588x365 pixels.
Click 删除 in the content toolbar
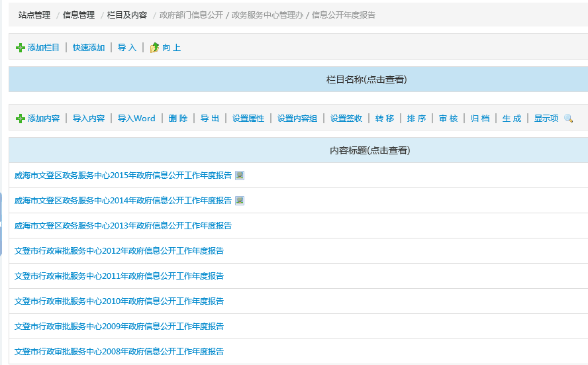[x=178, y=119]
